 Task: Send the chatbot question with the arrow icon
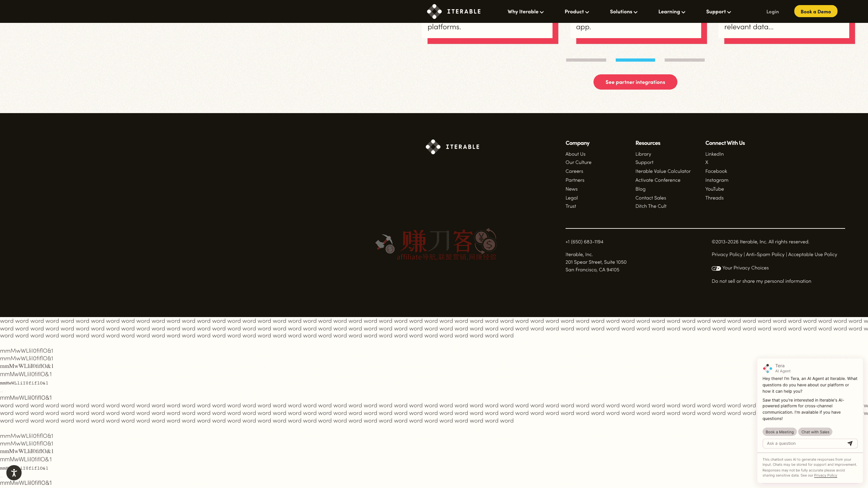point(850,444)
